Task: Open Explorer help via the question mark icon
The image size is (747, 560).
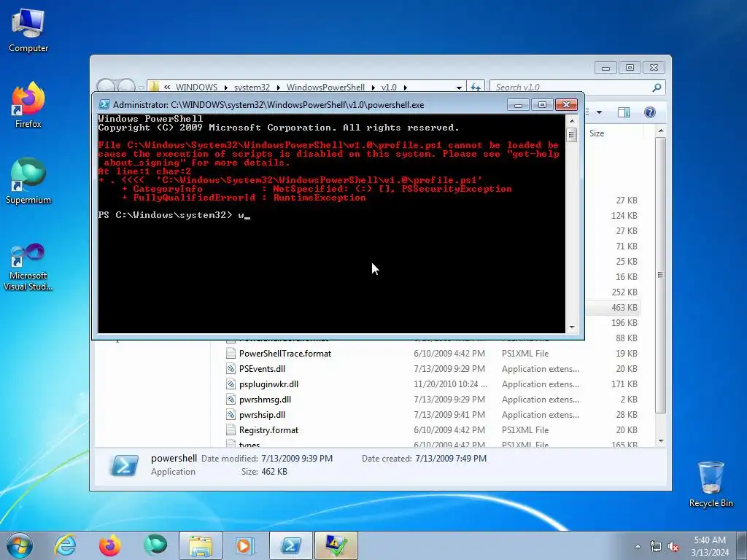Action: 649,112
